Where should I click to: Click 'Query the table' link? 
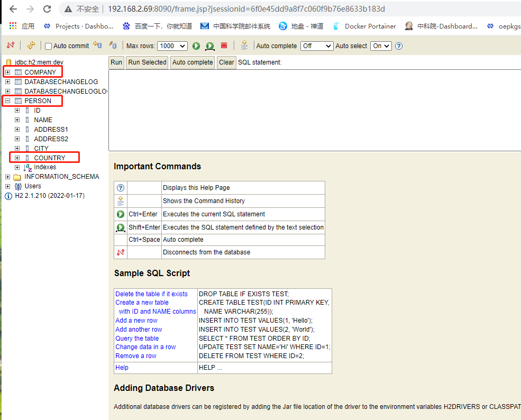137,338
